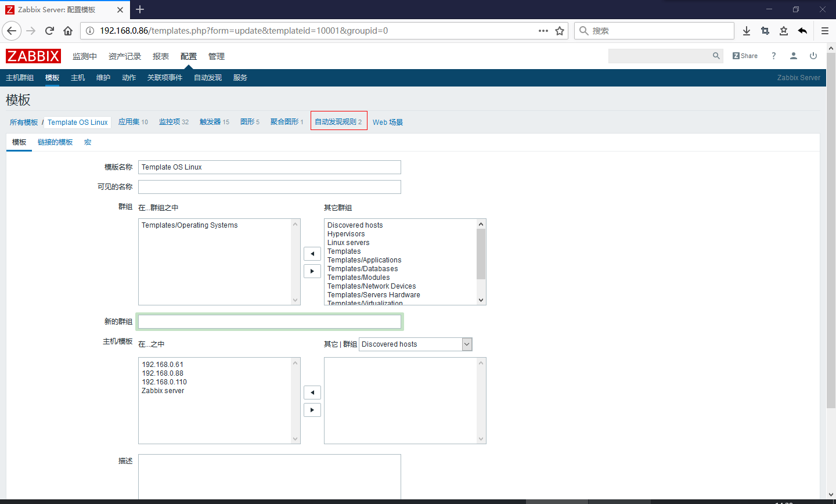Click the Zabbix top search box
Image resolution: width=836 pixels, height=504 pixels.
coord(665,56)
